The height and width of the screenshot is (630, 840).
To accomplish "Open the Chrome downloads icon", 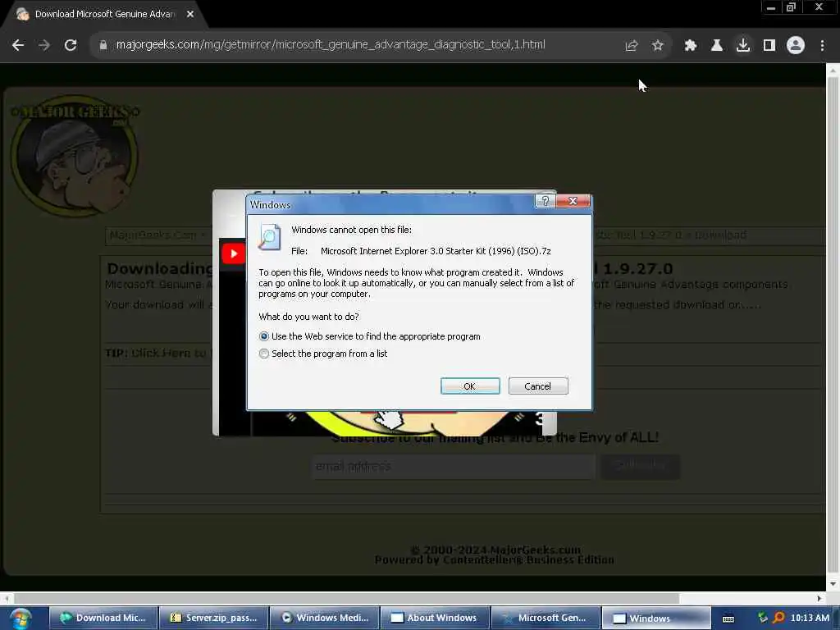I will [743, 46].
